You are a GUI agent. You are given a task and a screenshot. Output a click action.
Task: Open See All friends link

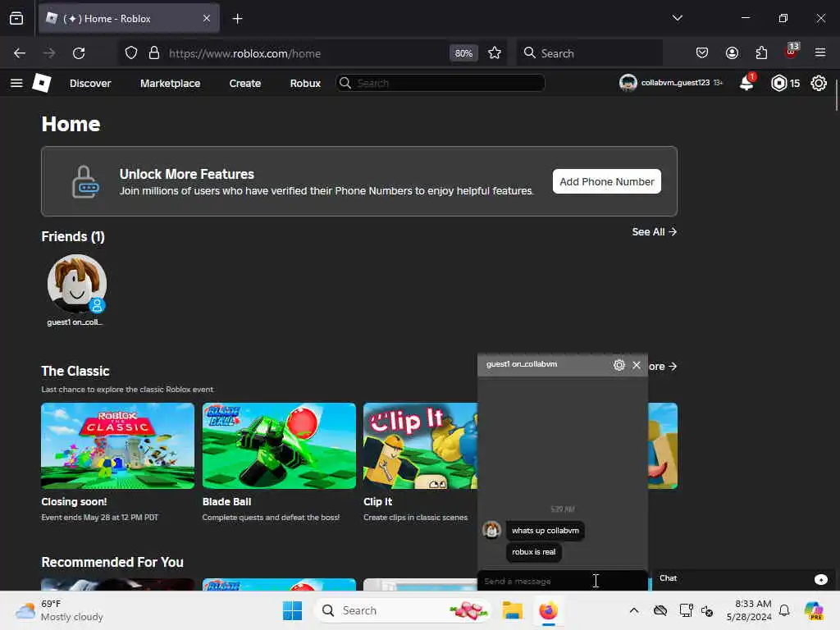pos(654,232)
